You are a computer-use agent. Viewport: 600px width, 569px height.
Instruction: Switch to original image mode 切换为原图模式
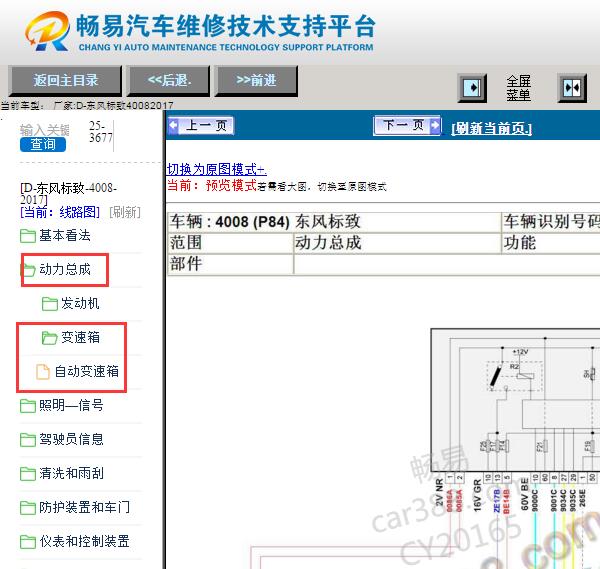pos(217,169)
